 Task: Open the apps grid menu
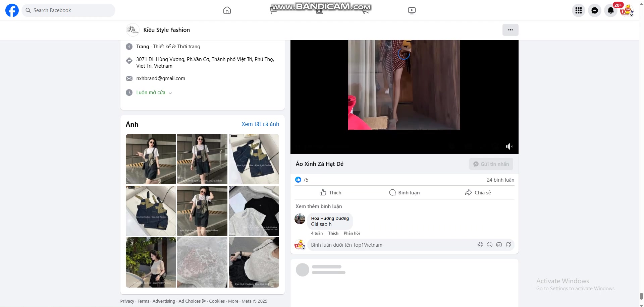point(578,10)
